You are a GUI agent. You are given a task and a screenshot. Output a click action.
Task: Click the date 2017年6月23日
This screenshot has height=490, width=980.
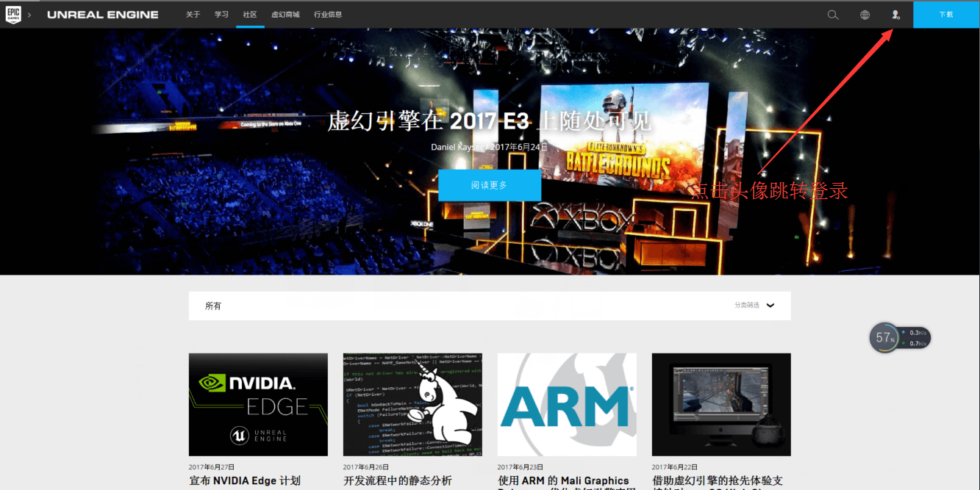[x=521, y=466]
